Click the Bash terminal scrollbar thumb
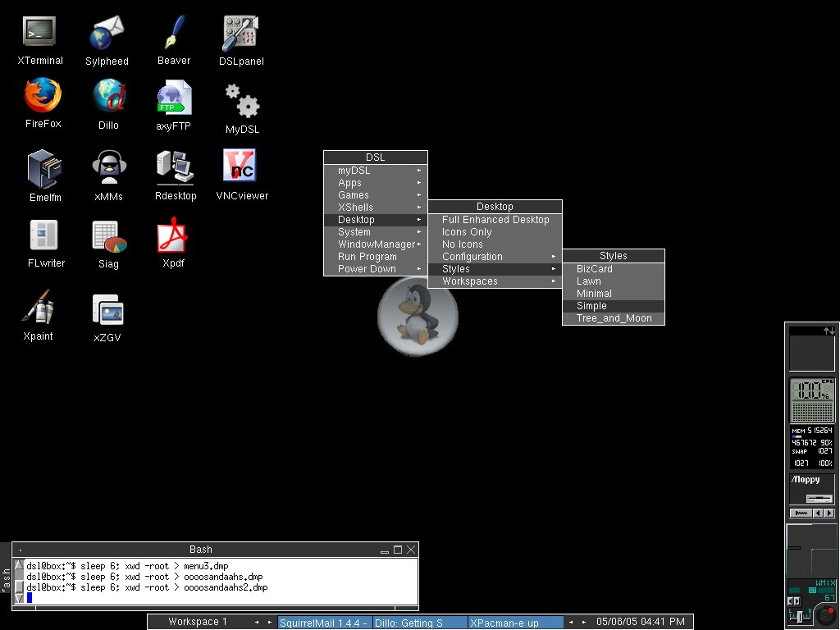This screenshot has height=630, width=840. pyautogui.click(x=19, y=587)
